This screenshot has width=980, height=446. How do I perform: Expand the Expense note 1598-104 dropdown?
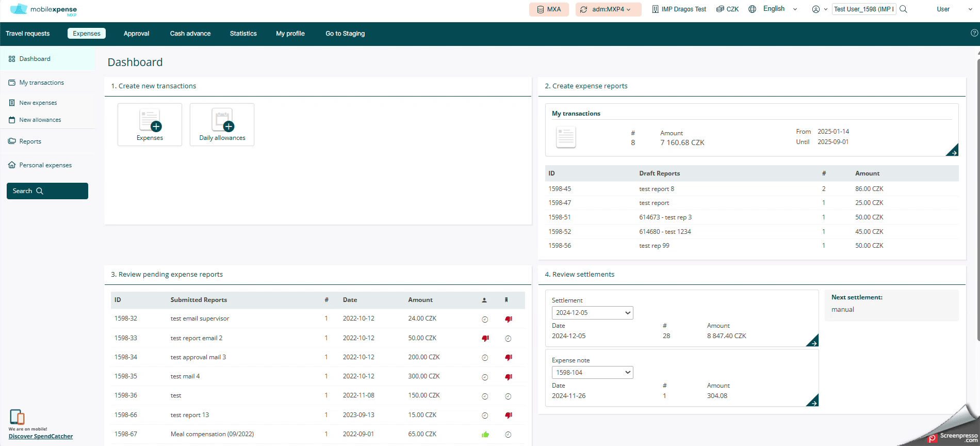click(592, 373)
